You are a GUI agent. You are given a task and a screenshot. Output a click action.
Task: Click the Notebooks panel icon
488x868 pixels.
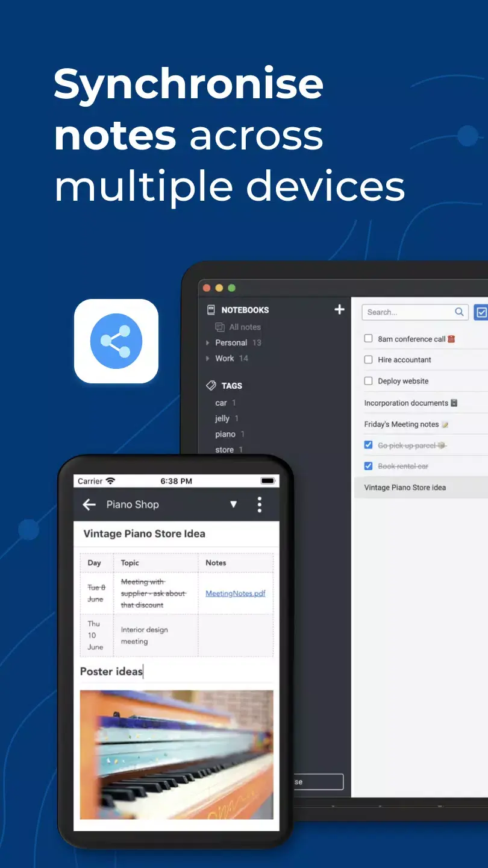coord(210,310)
